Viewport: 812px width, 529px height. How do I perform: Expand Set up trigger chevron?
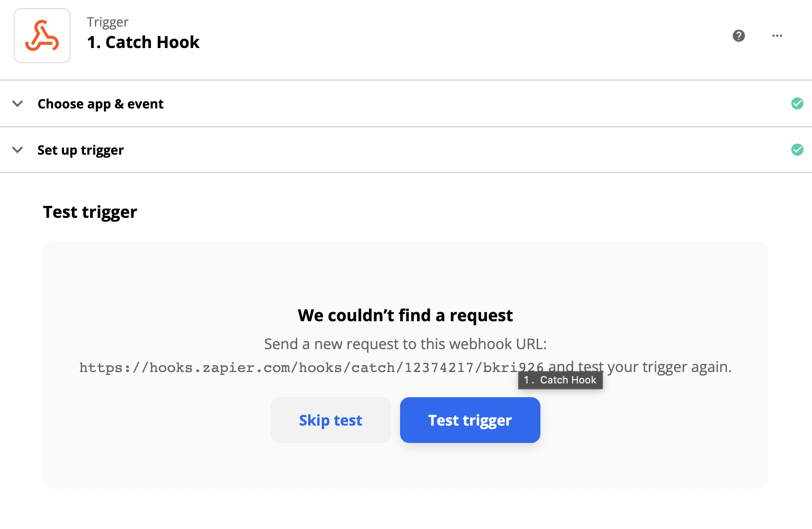(17, 150)
